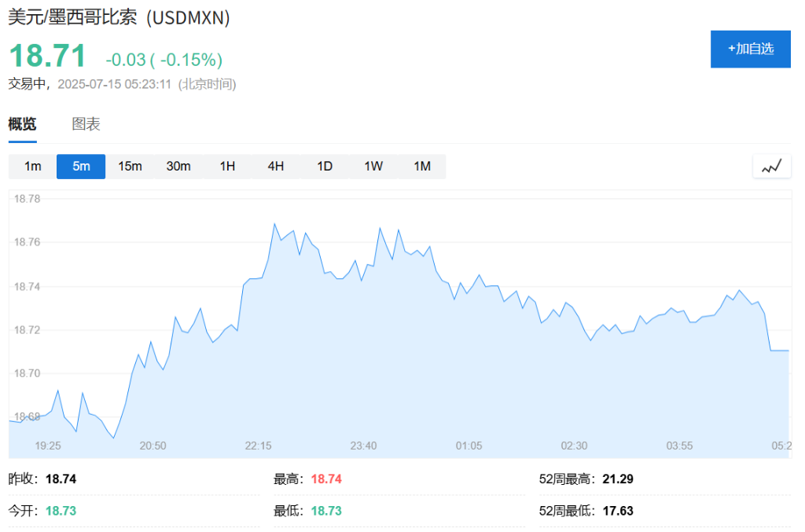The image size is (805, 532).
Task: Select the 5m time interval
Action: (x=81, y=167)
